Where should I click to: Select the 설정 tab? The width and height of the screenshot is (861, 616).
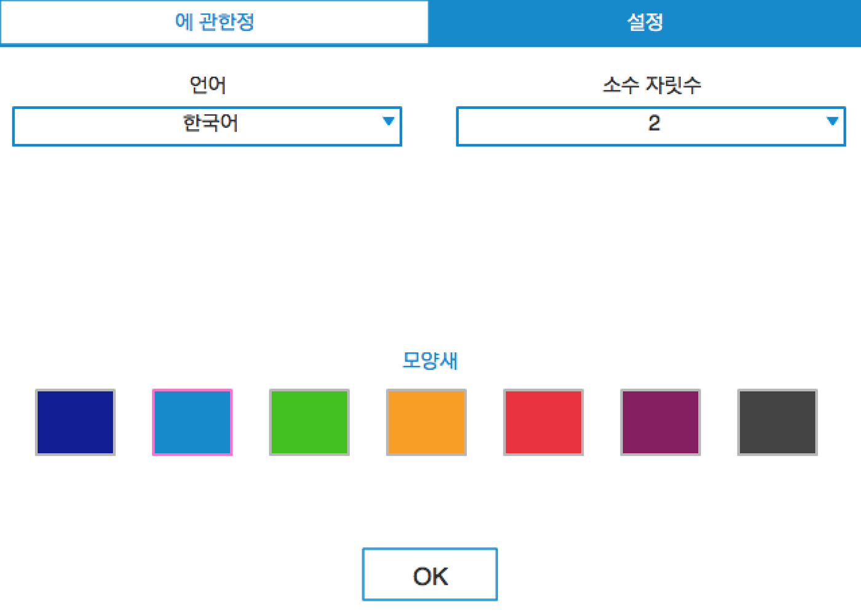(646, 22)
